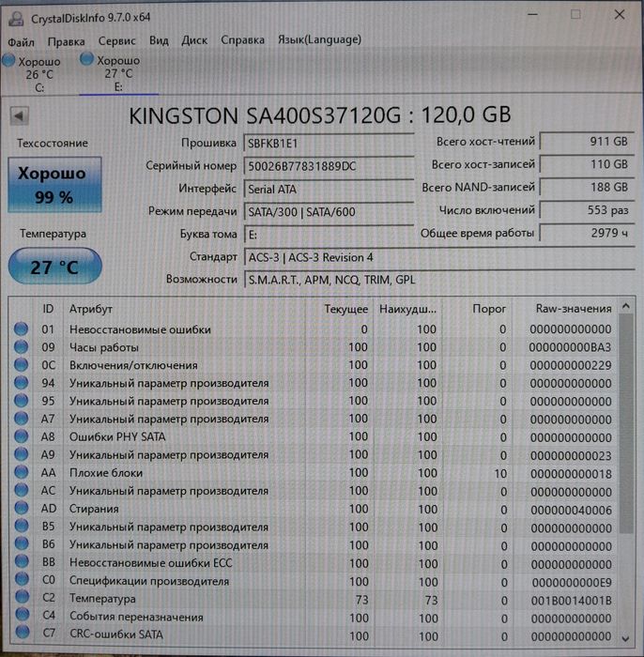Click the ACS-3 Revision 4 standard field

point(439,257)
